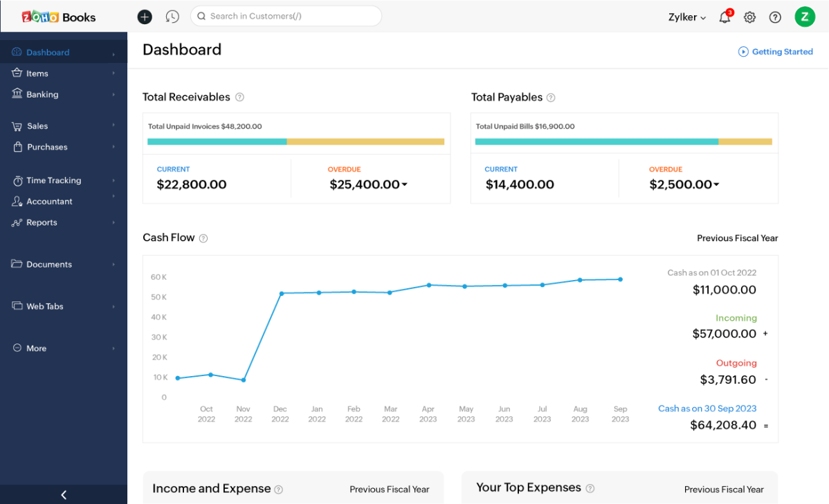Open the recent activity history icon
829x504 pixels.
click(172, 16)
